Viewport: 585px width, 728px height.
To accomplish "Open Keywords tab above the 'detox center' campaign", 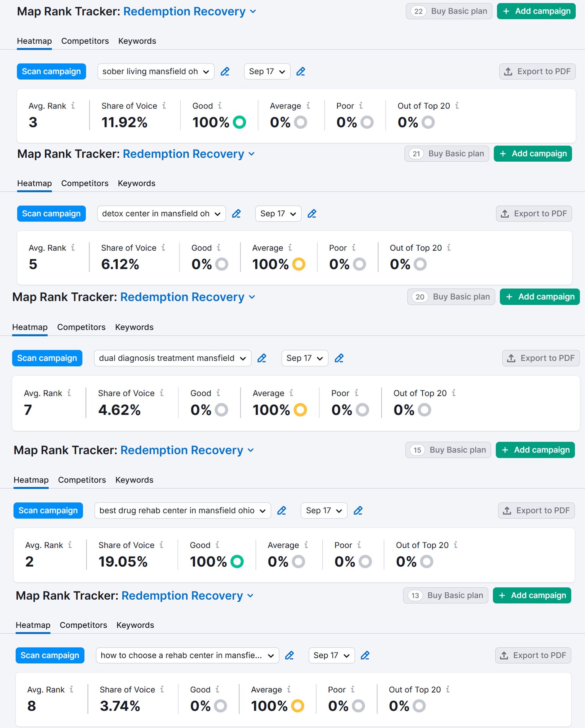I will click(x=137, y=184).
